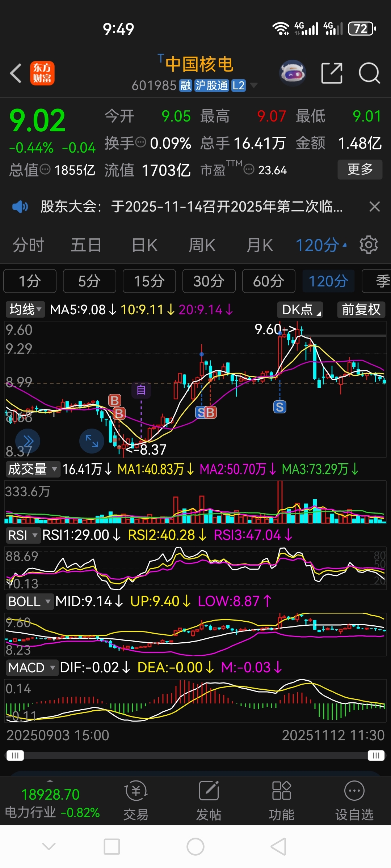Tap the Android down-chevron nav button
The width and height of the screenshot is (391, 868).
tap(49, 846)
